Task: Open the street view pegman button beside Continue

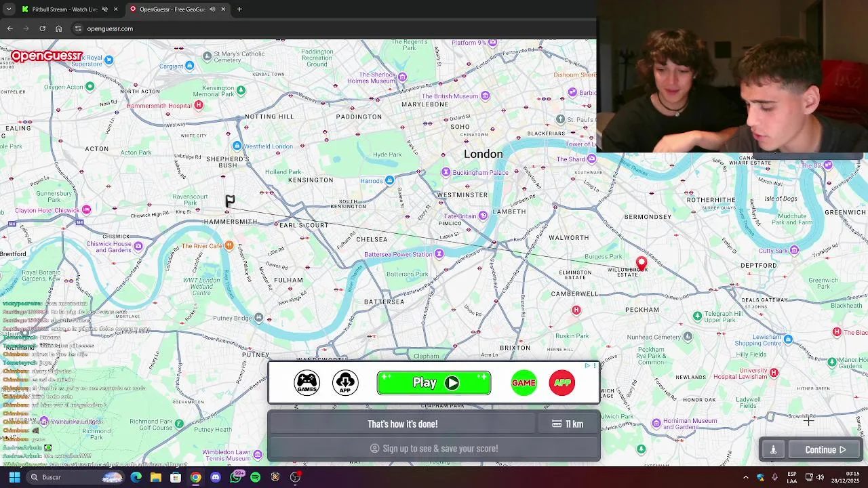Action: [773, 449]
